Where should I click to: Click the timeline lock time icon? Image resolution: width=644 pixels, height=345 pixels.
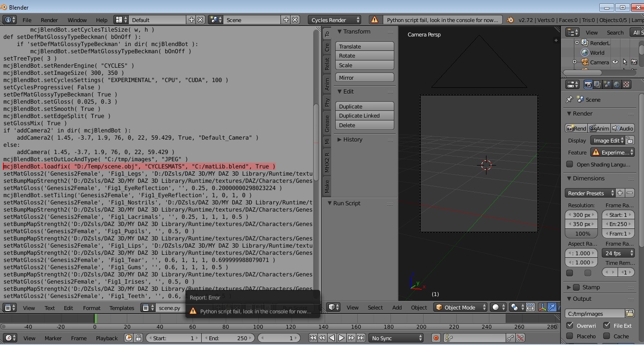(x=138, y=338)
